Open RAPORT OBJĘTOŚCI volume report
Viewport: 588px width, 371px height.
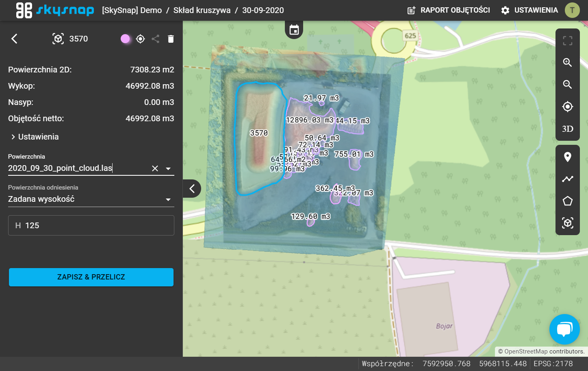449,10
